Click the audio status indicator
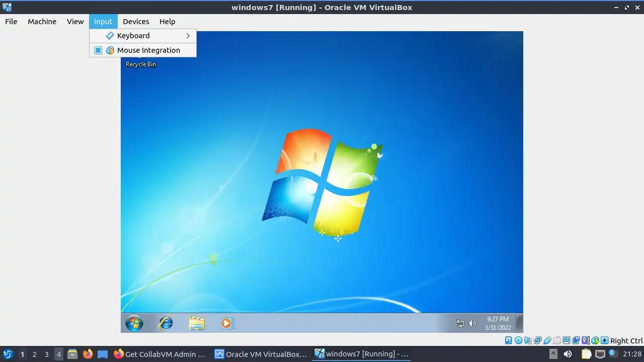The image size is (644, 362). (528, 340)
